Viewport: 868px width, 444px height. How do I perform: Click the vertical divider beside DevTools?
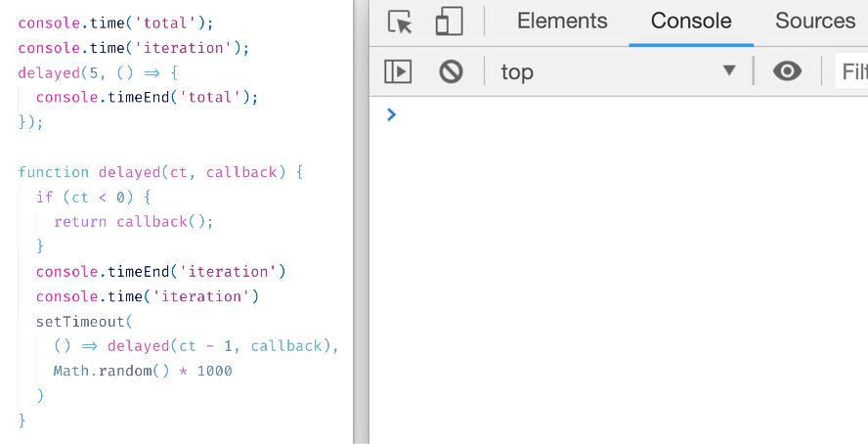point(361,222)
